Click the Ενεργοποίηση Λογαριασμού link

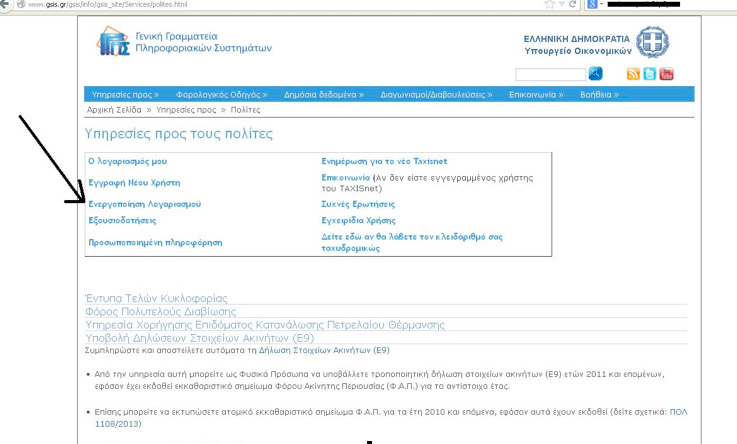coord(144,203)
